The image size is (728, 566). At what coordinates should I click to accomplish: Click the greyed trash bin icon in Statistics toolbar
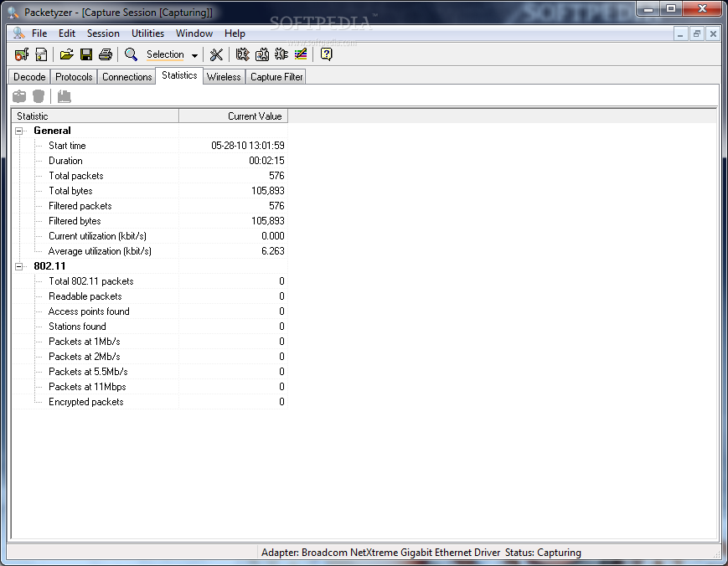(39, 96)
